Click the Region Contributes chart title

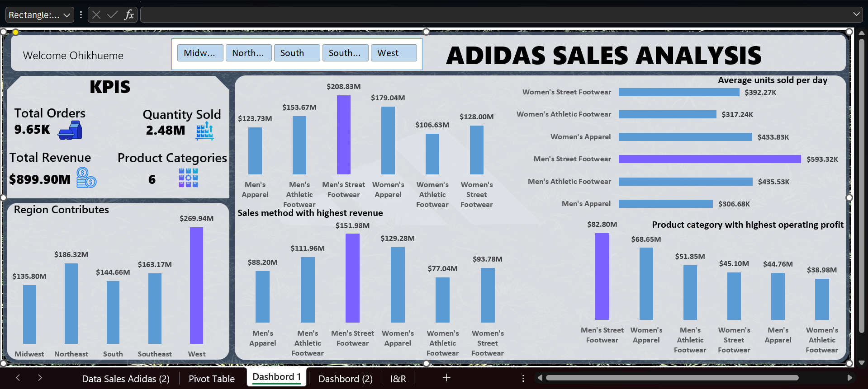[62, 210]
